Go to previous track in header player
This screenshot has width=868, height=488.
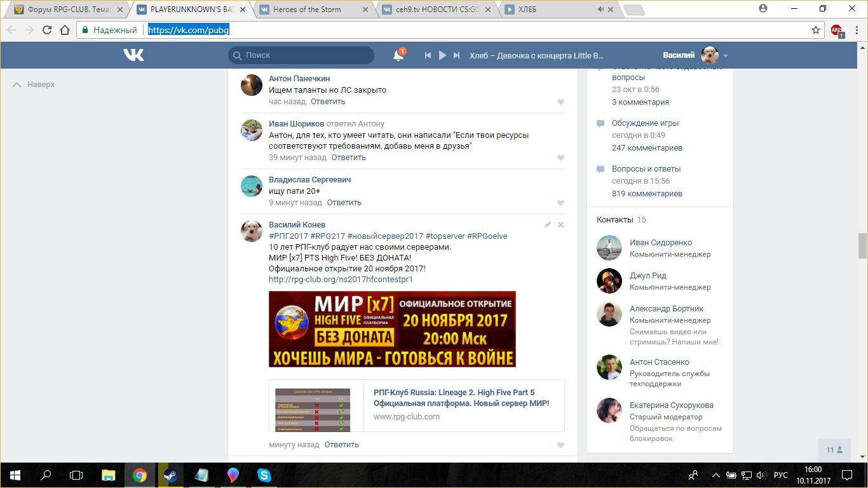point(428,55)
